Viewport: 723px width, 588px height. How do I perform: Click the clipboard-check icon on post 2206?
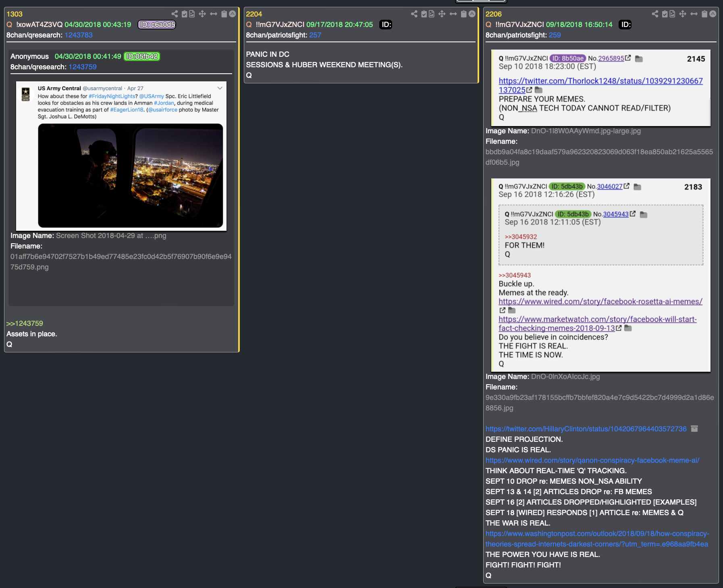tap(665, 14)
